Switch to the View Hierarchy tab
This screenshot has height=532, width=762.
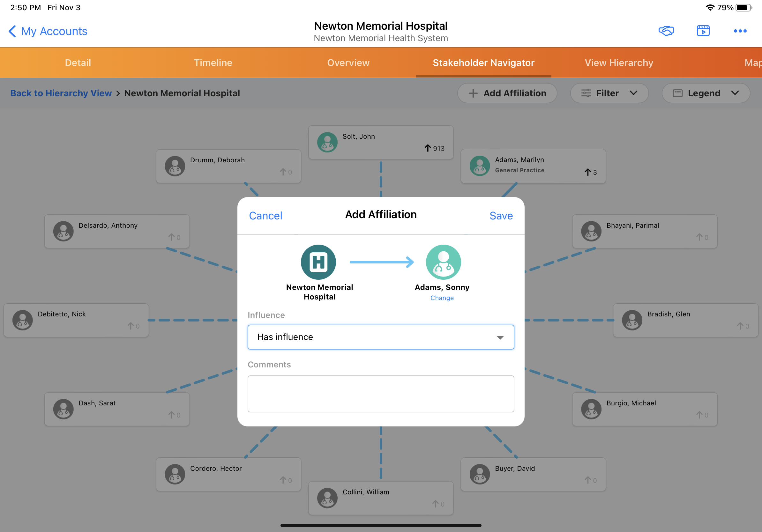pyautogui.click(x=619, y=63)
